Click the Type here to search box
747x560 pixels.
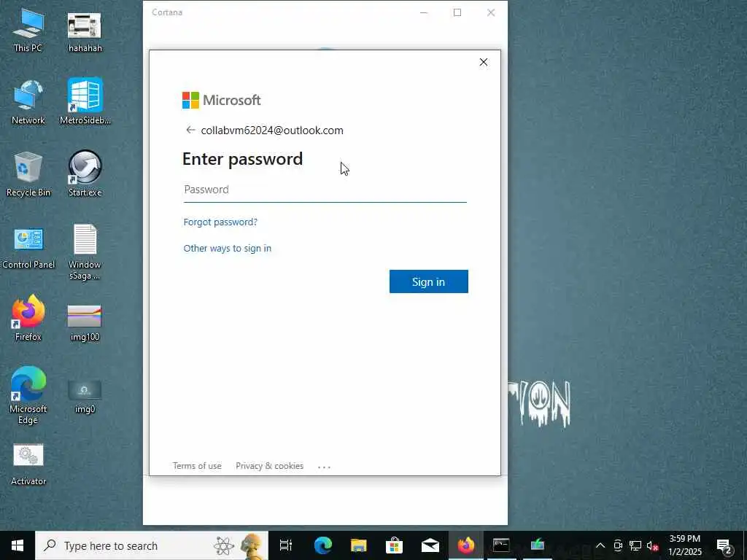[152, 545]
